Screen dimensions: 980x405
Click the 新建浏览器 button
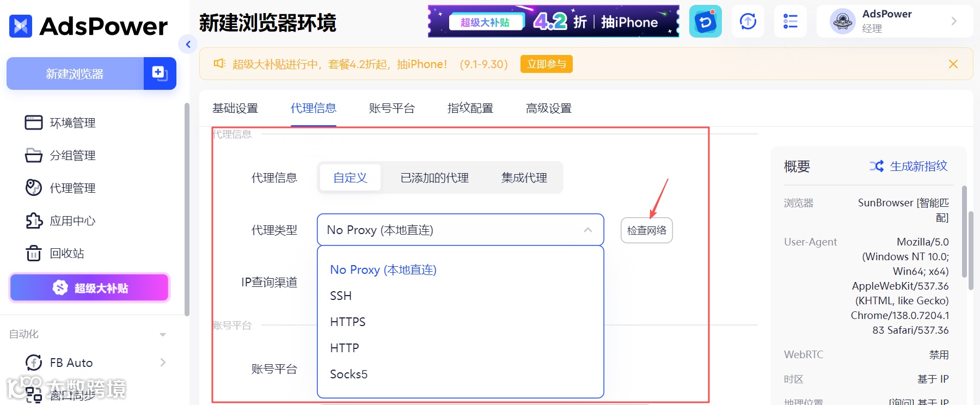[x=75, y=73]
